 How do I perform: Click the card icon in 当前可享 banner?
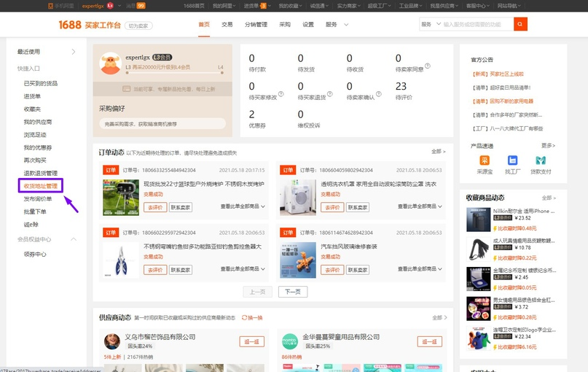(126, 89)
